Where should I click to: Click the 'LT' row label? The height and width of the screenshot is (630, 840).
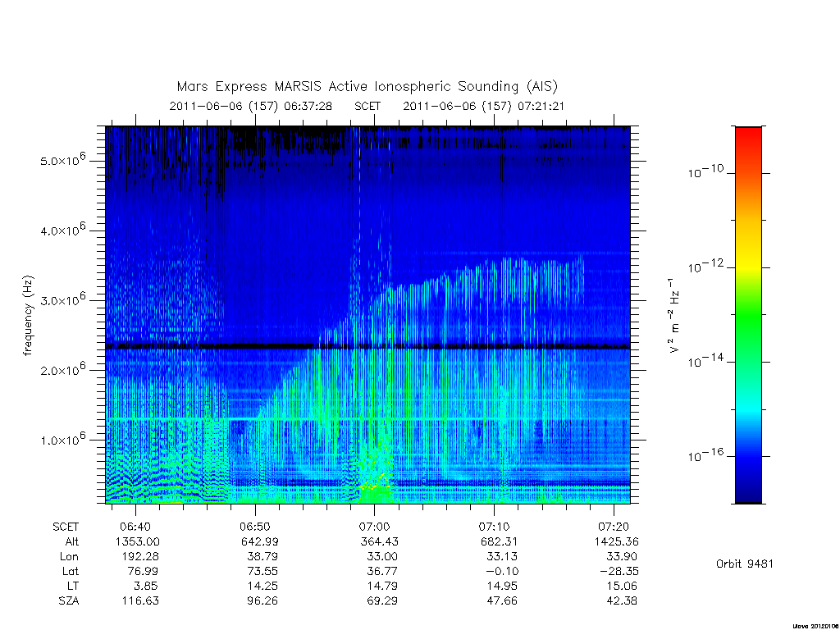tap(73, 586)
